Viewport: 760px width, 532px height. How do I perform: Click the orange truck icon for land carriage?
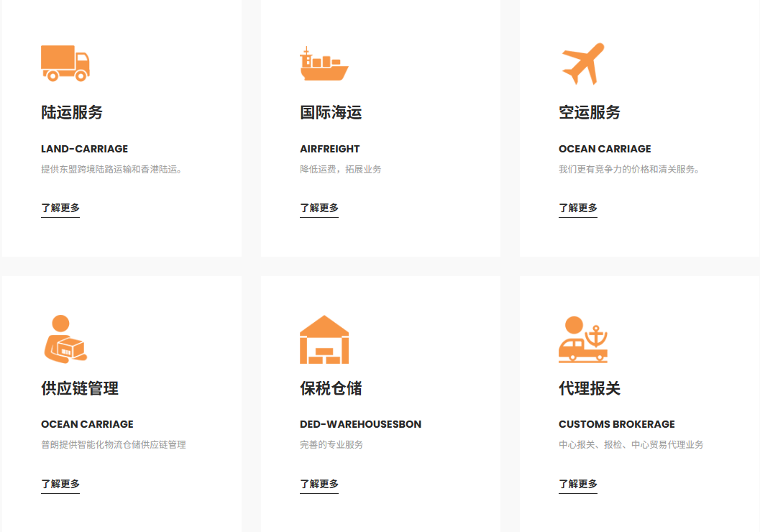pyautogui.click(x=65, y=63)
